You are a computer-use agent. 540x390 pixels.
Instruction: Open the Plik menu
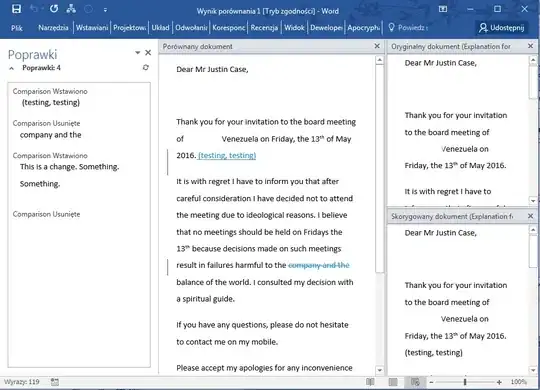tap(17, 28)
